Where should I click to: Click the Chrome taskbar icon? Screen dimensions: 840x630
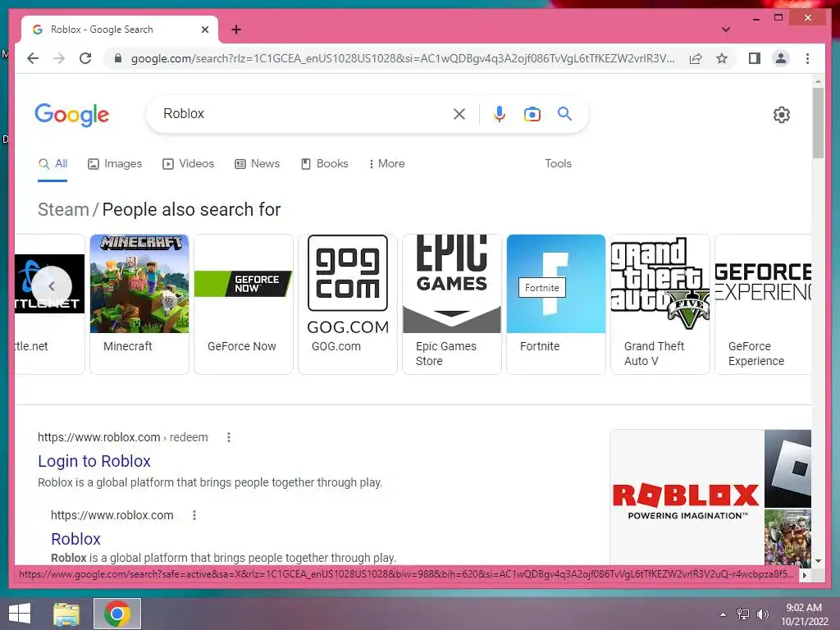click(117, 614)
